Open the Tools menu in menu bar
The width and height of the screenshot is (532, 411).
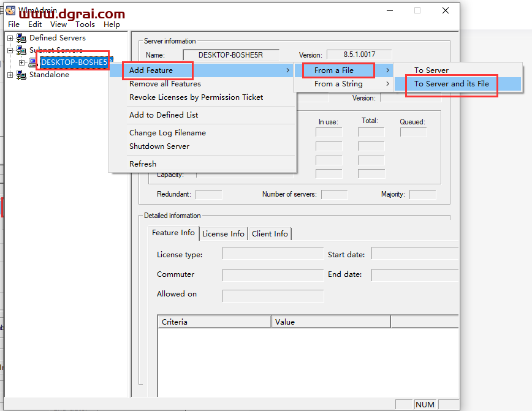click(85, 25)
